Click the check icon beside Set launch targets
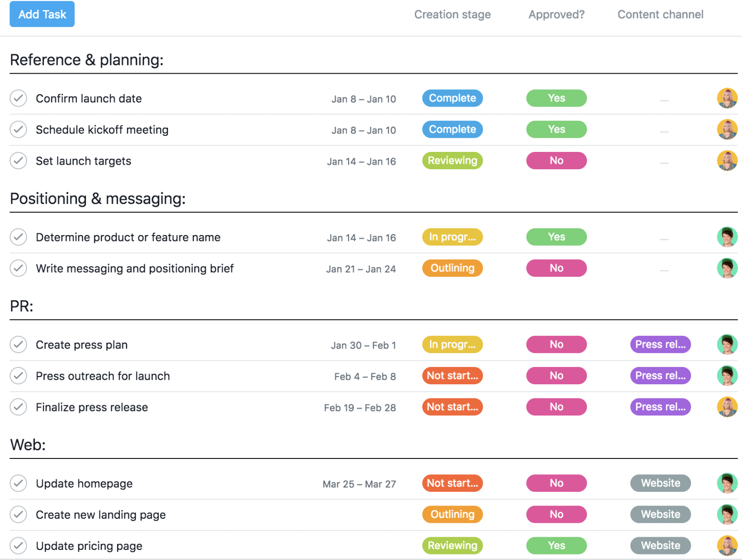This screenshot has width=742, height=560. [18, 161]
